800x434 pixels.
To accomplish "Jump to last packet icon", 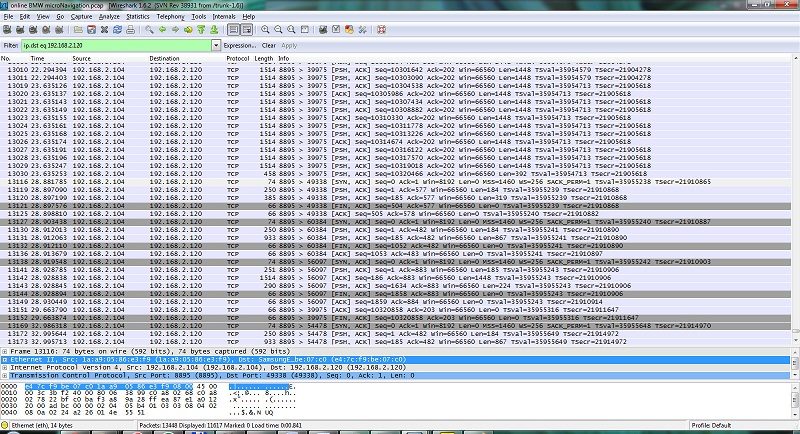I will 214,30.
